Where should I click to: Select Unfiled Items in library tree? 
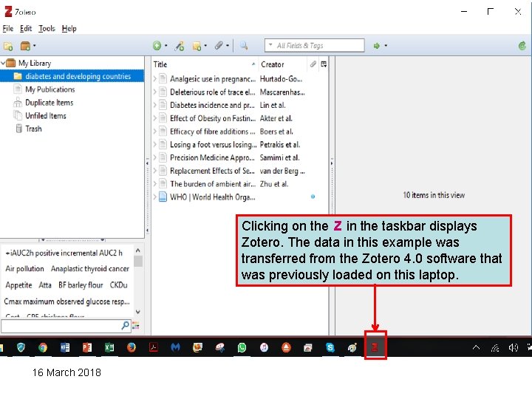tap(46, 116)
